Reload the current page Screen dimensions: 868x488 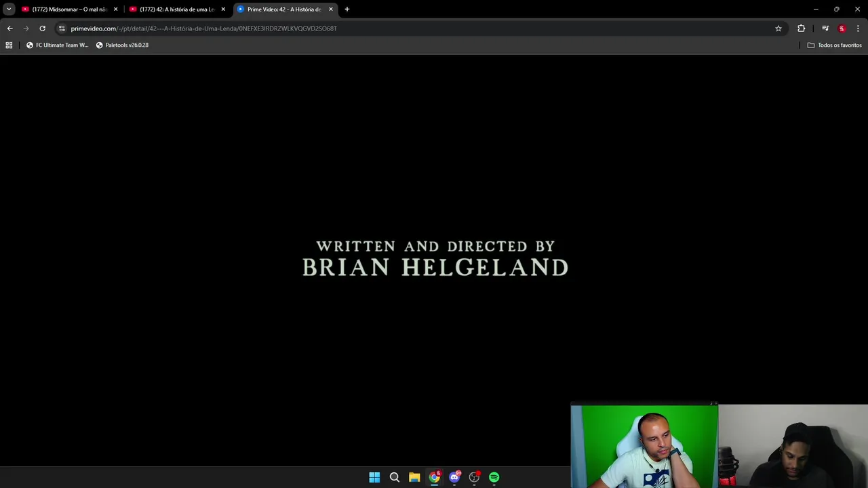tap(42, 28)
